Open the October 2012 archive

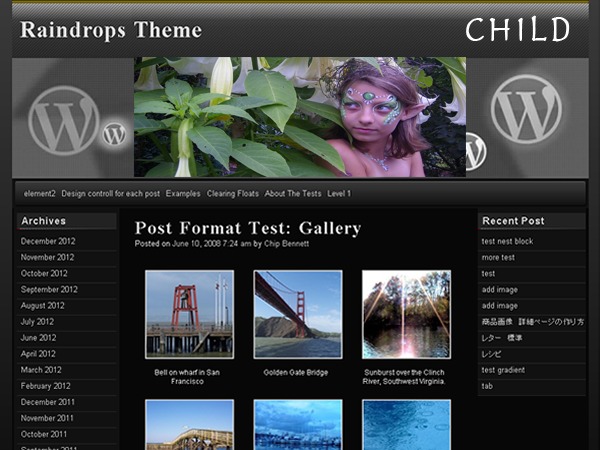(x=44, y=273)
